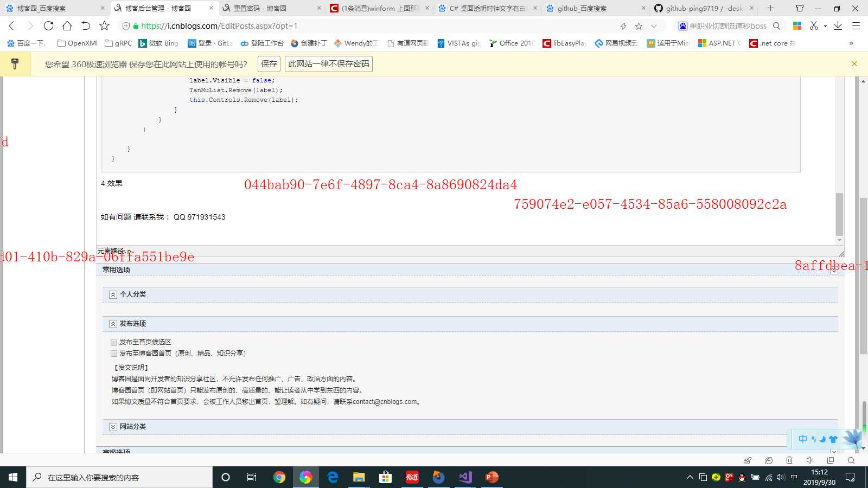Open Chrome from the taskbar

tap(279, 477)
